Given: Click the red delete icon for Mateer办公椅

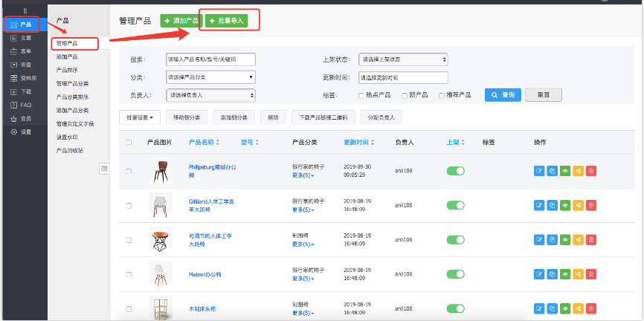Looking at the screenshot, I should click(x=590, y=274).
